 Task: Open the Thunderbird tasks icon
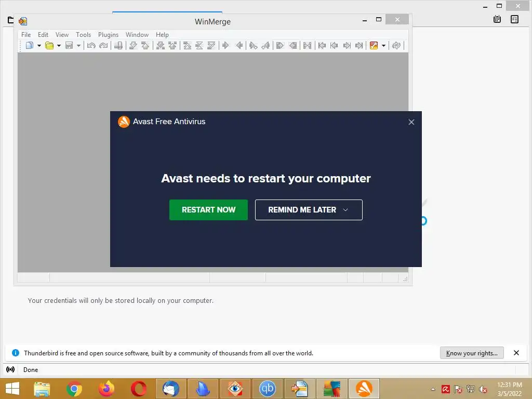pos(514,19)
